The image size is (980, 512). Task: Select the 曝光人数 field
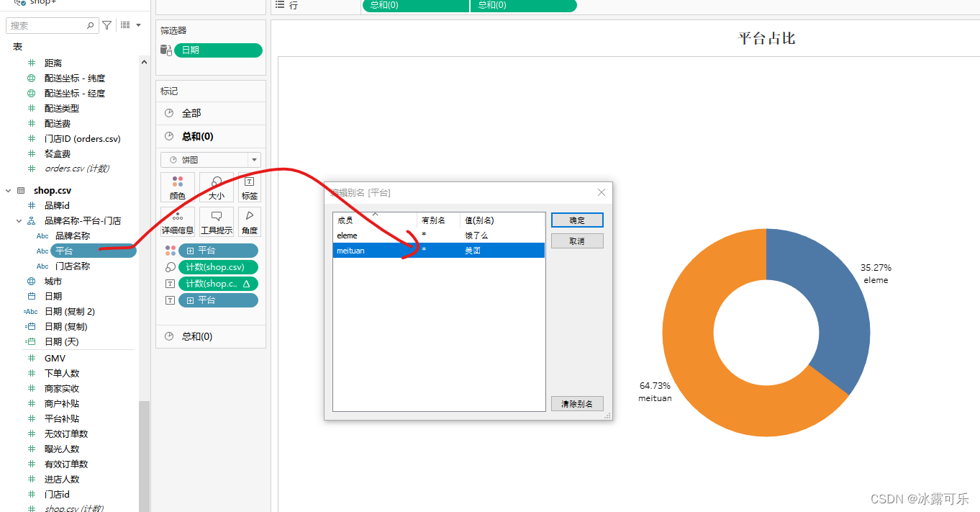coord(62,449)
